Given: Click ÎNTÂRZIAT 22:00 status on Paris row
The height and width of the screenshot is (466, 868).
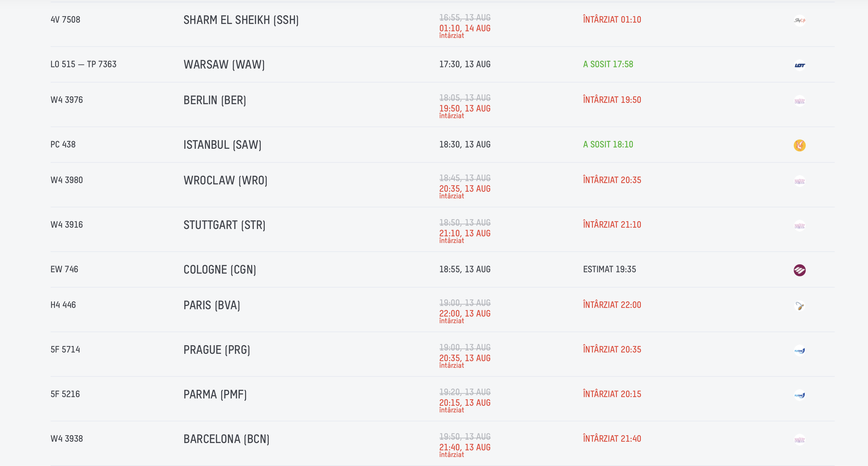Looking at the screenshot, I should tap(612, 305).
